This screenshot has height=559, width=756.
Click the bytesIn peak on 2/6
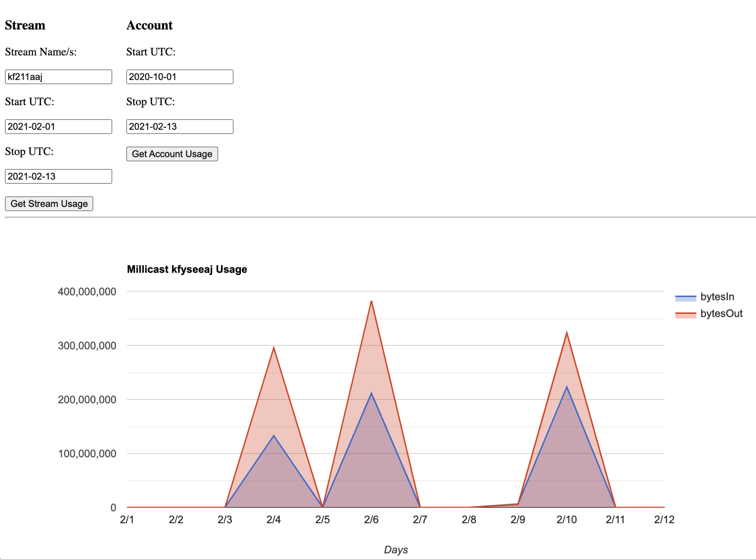coord(371,393)
